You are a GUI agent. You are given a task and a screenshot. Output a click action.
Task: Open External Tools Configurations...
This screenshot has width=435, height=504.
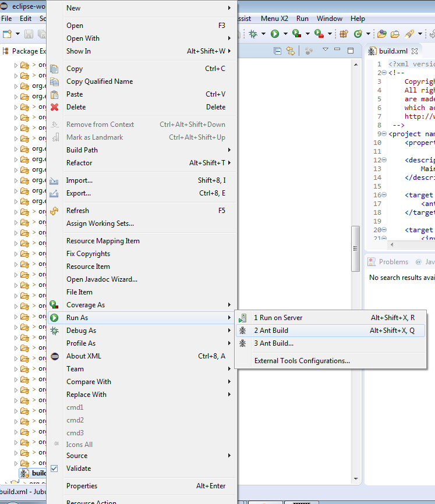[330, 361]
